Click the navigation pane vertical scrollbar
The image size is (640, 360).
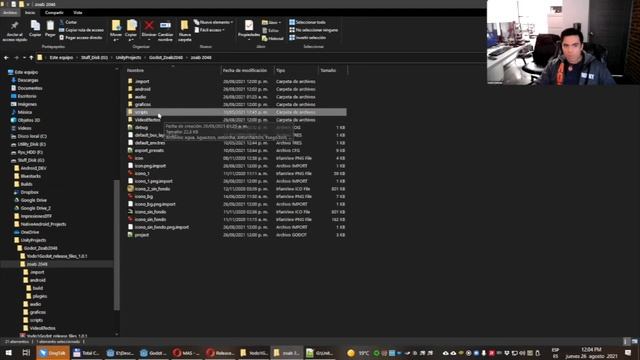117,245
